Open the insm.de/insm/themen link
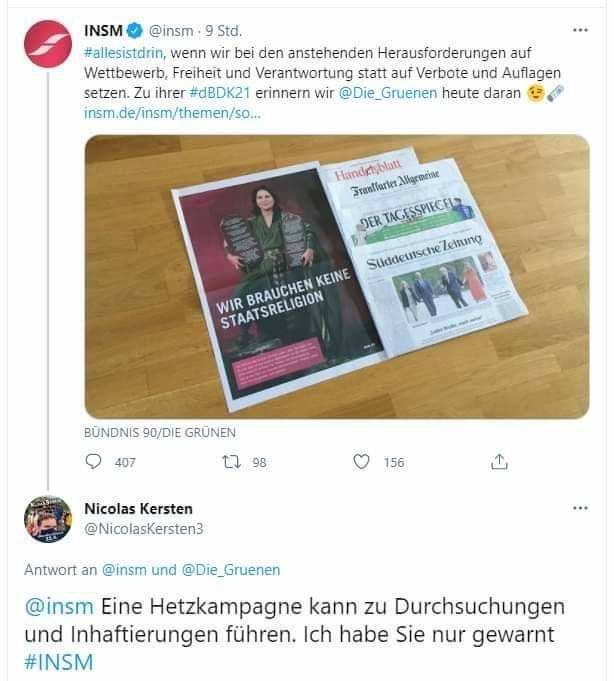 click(172, 113)
